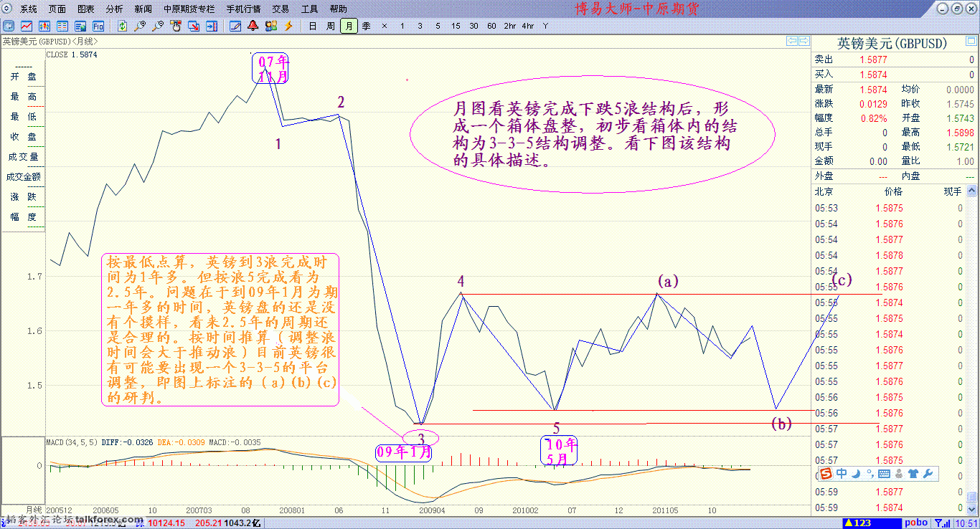Click the blue arrow panel toggle icon
Viewport: 980px width, 529px height.
pos(212,26)
